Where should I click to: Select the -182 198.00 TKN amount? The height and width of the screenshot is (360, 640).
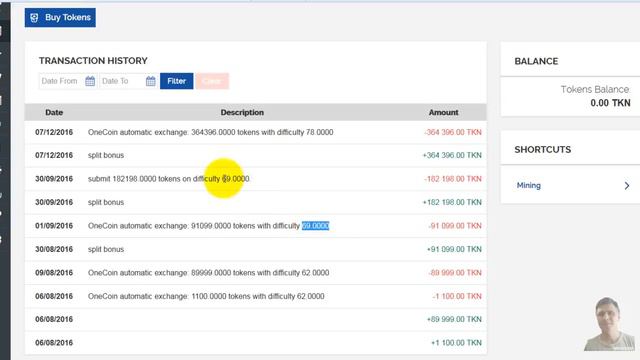[x=453, y=179]
